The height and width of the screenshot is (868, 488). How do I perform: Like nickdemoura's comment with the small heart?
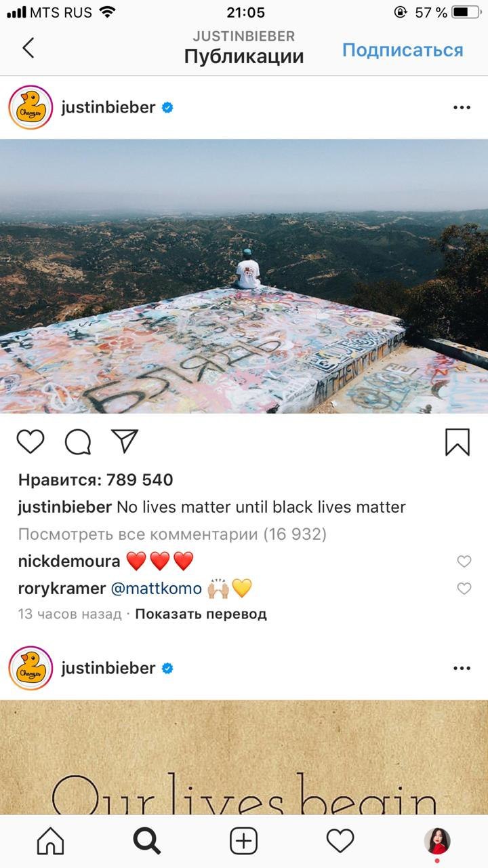(x=464, y=561)
